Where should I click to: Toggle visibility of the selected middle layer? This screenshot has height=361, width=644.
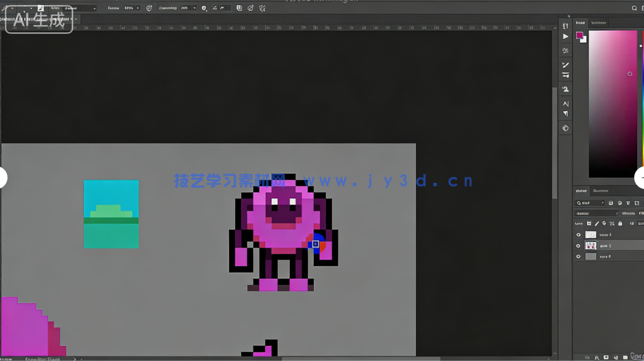[x=578, y=245]
